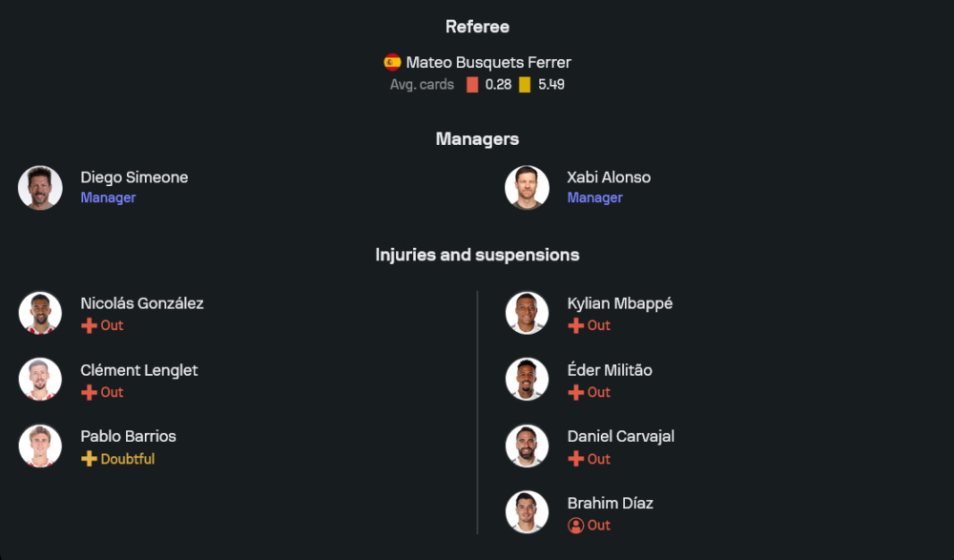The image size is (954, 560).
Task: Open Diego Simeone's manager photo
Action: click(x=40, y=188)
